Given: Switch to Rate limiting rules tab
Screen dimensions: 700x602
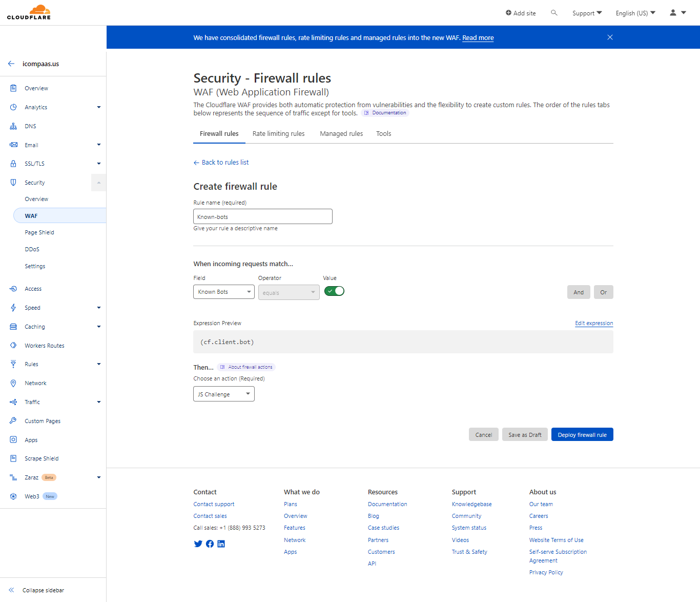Looking at the screenshot, I should pos(279,134).
